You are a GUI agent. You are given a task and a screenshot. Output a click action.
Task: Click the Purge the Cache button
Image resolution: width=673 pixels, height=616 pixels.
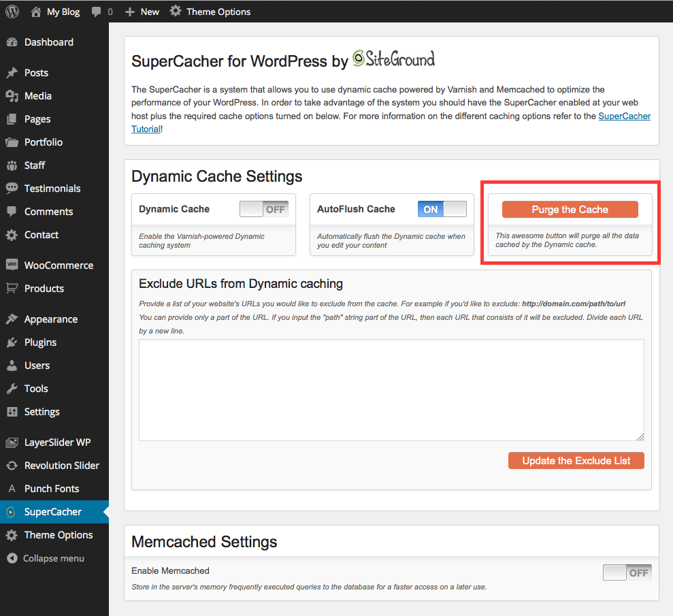[x=570, y=210]
